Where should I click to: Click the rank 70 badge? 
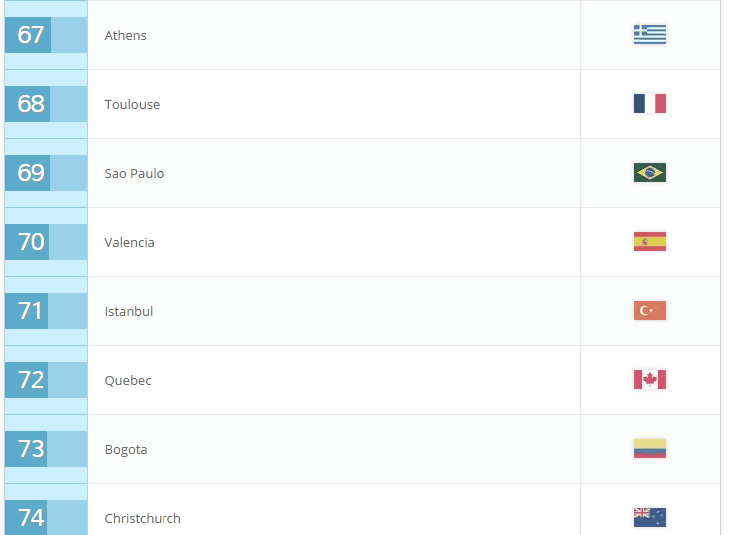[x=27, y=242]
